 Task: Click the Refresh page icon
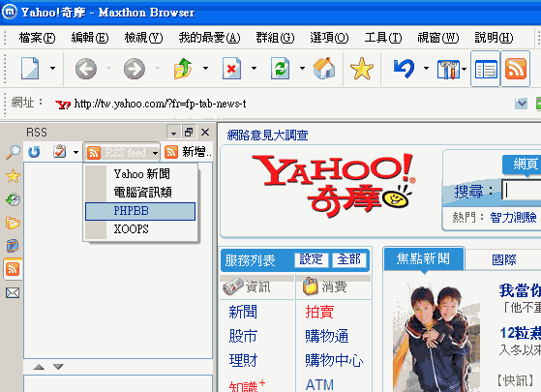point(280,69)
